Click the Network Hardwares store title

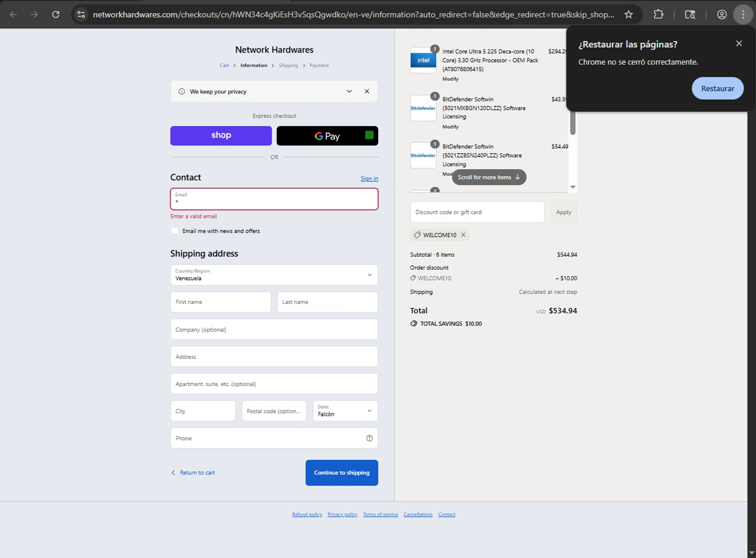(x=274, y=50)
